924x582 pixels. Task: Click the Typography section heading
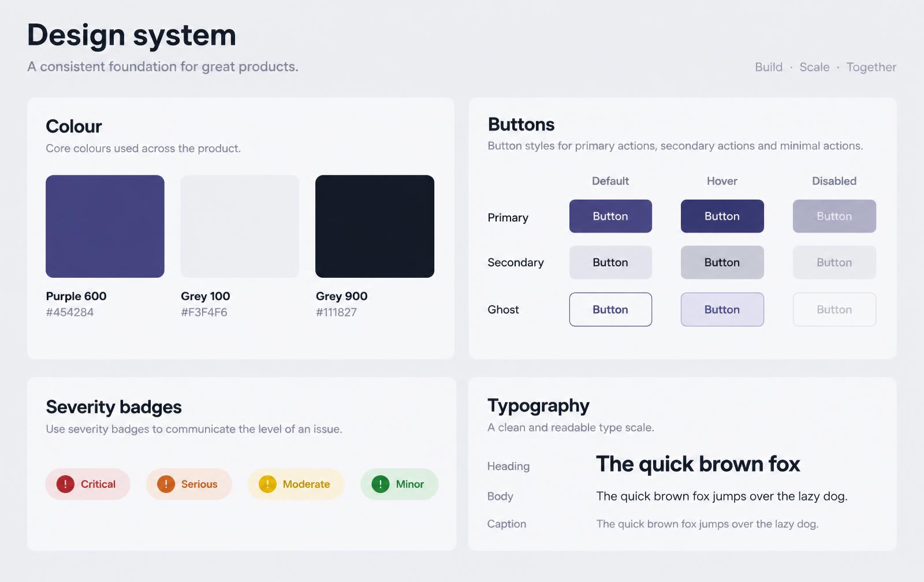click(538, 406)
